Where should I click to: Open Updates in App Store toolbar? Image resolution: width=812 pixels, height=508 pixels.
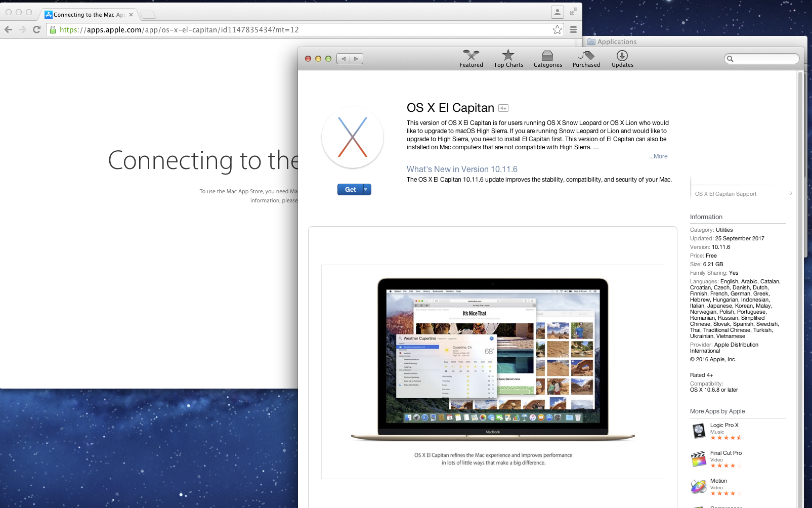[622, 59]
